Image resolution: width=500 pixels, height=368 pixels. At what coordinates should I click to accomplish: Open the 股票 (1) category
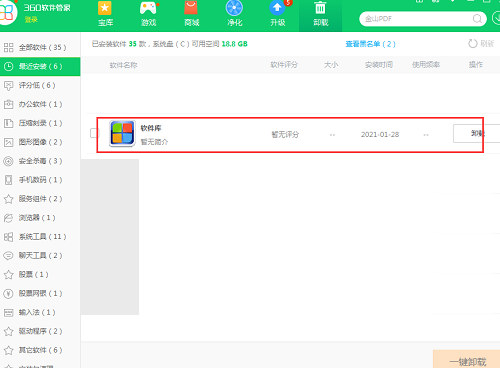click(40, 275)
